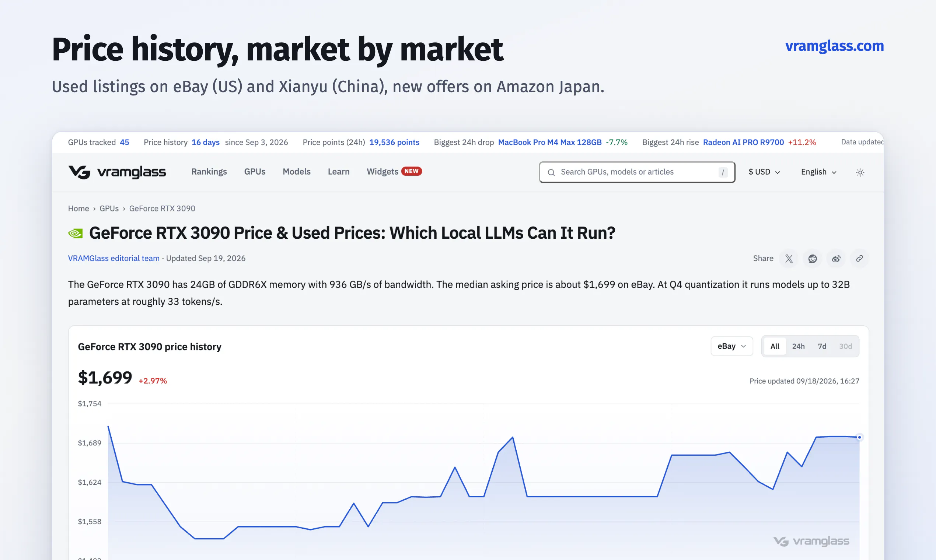
Task: Select the All time range tab
Action: [775, 346]
